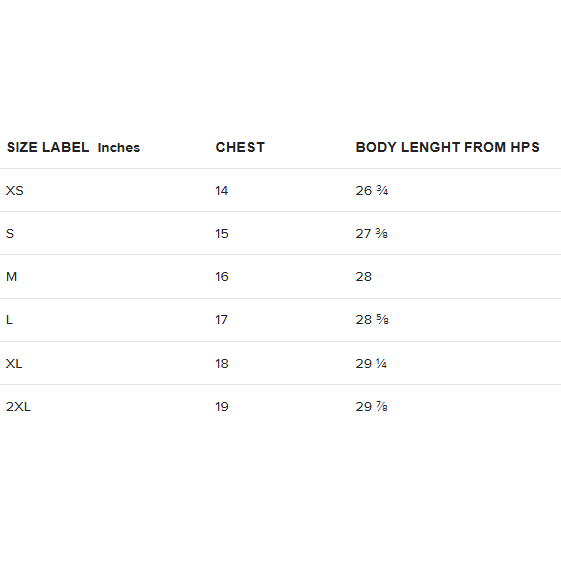Click chest value 15
The image size is (561, 561).
(x=221, y=234)
